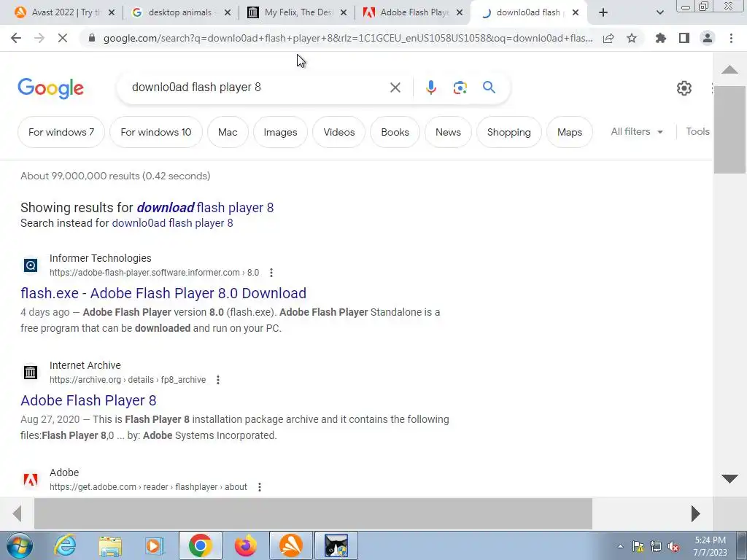This screenshot has height=560, width=747.
Task: Open the Tools option
Action: 697,132
